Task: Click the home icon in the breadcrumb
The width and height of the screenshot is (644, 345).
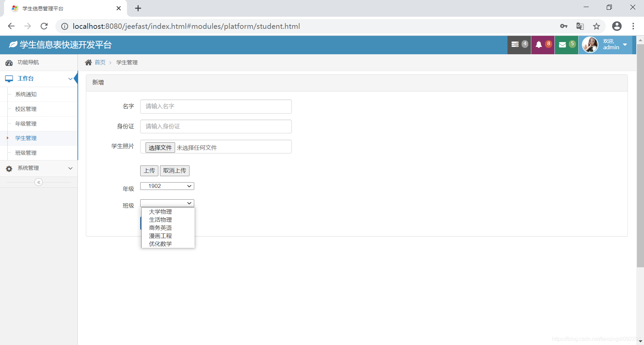Action: 89,62
